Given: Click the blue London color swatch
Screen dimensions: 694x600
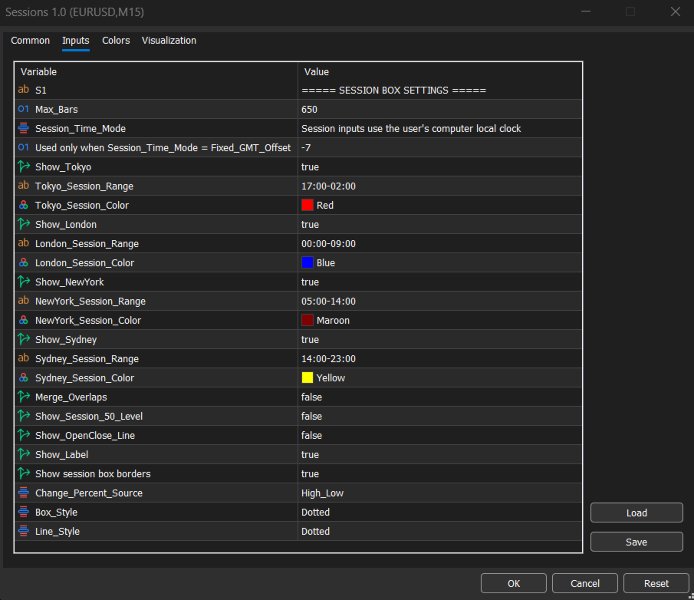Looking at the screenshot, I should [x=307, y=262].
